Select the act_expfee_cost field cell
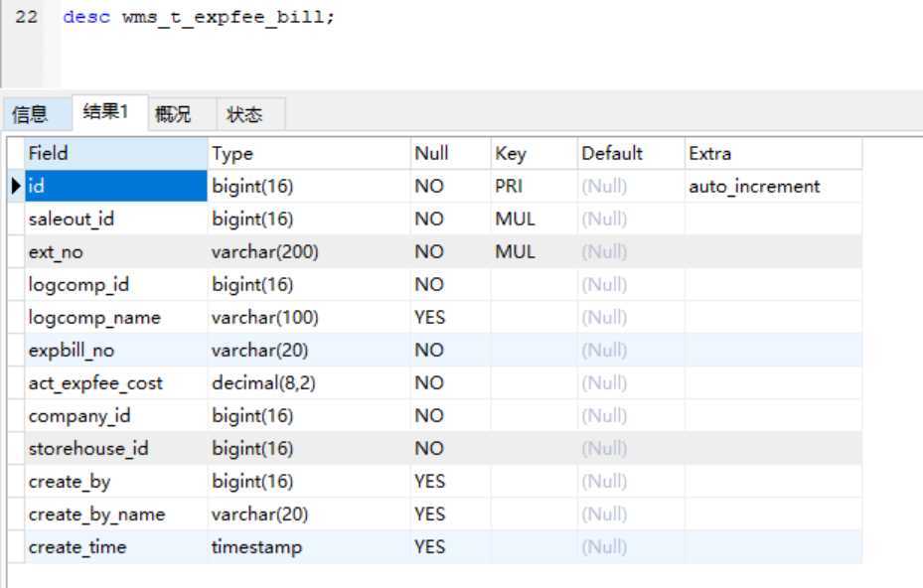The image size is (923, 588). (x=116, y=383)
